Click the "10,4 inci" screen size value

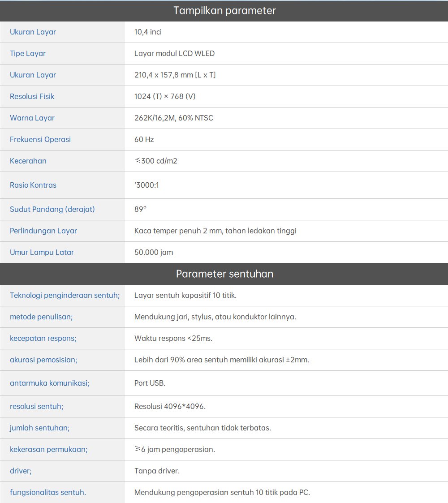click(x=148, y=32)
